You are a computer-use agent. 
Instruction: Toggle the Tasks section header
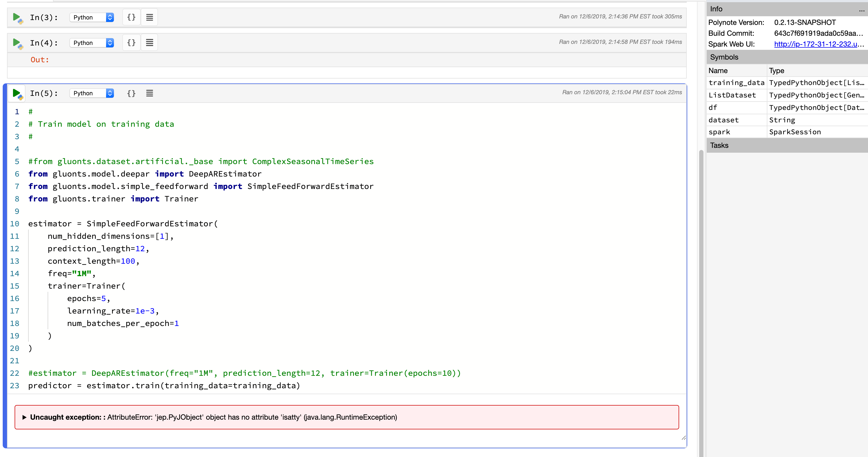tap(719, 145)
